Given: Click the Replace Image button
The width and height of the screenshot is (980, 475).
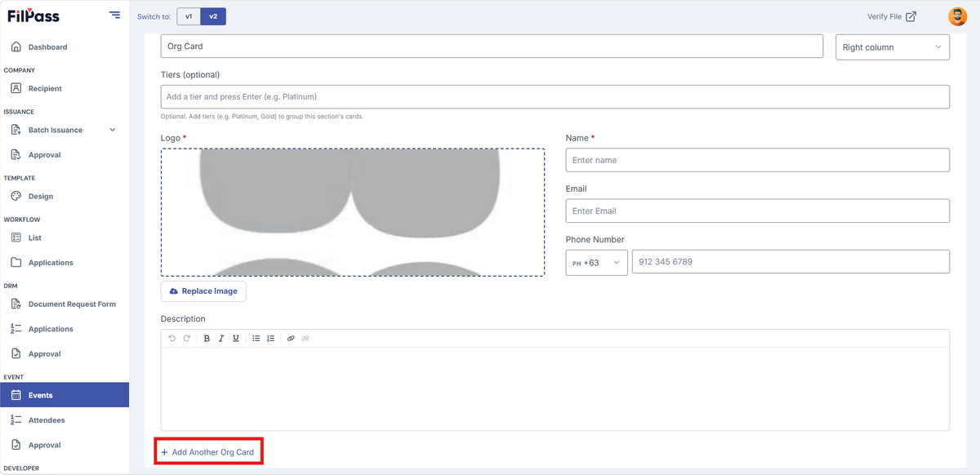Looking at the screenshot, I should pyautogui.click(x=203, y=291).
